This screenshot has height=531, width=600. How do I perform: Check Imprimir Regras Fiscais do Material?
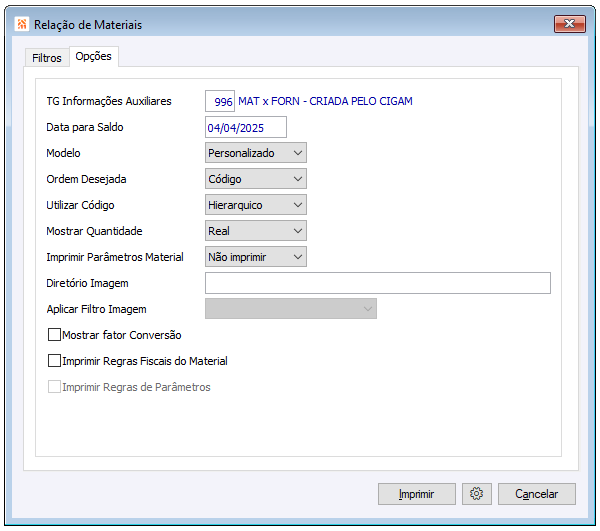[x=54, y=361]
